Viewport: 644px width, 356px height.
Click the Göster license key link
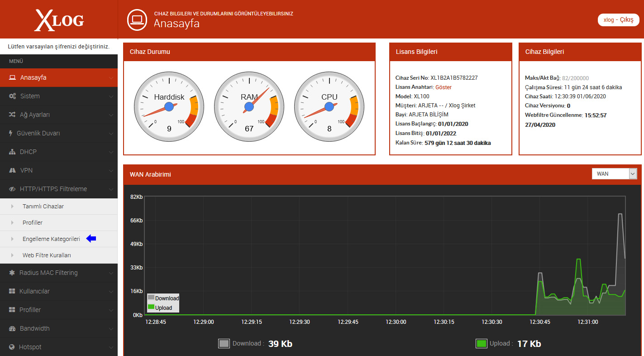tap(444, 87)
